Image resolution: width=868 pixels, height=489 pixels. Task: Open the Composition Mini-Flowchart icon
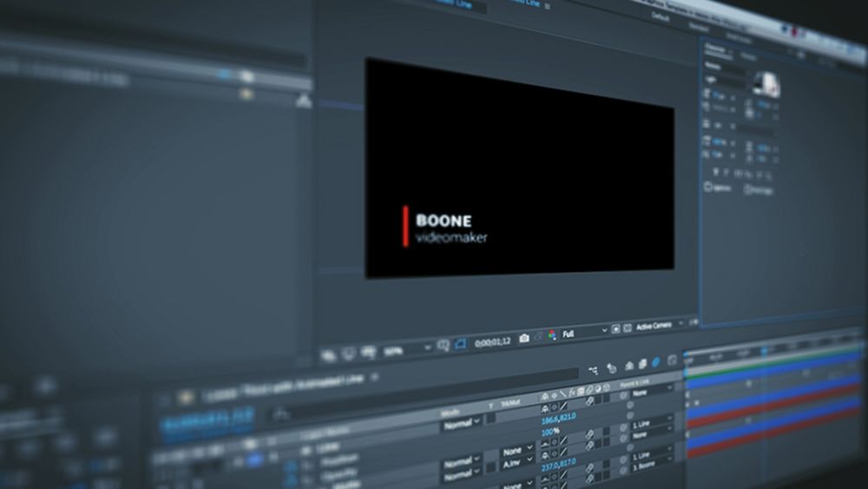593,370
